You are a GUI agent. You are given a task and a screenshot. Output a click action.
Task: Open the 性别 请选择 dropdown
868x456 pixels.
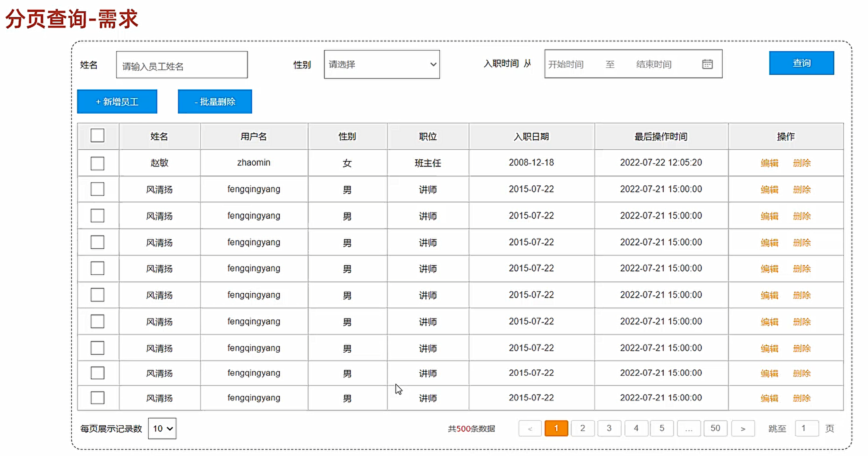click(382, 64)
